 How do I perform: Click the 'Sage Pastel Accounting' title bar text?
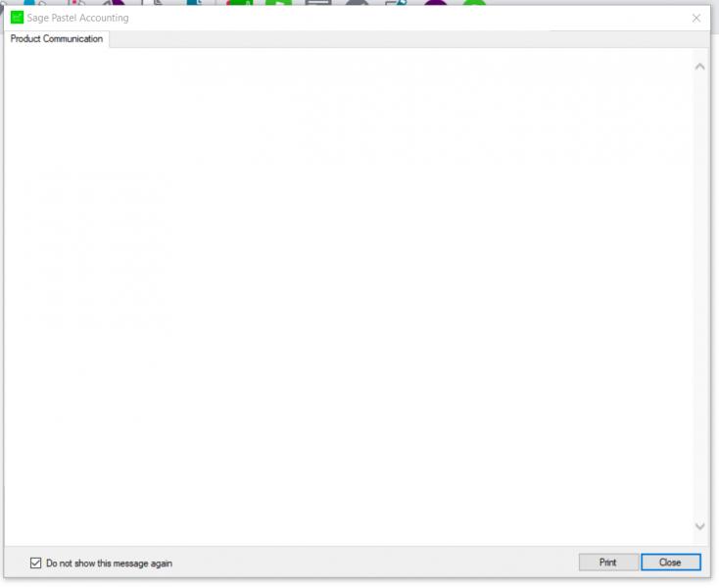coord(78,18)
